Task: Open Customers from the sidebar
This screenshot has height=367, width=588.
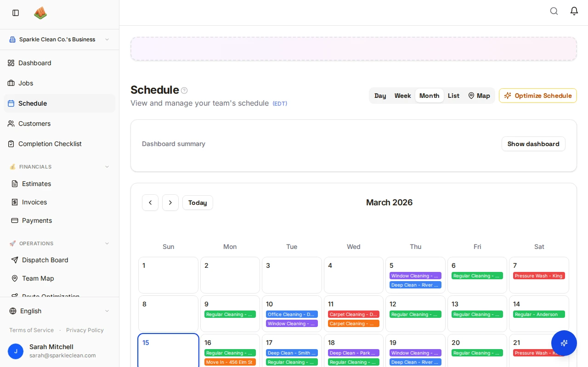Action: tap(34, 124)
